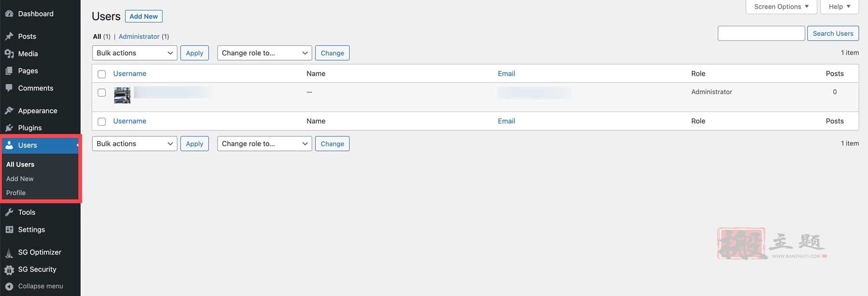Click the Posts pushpin icon
The height and width of the screenshot is (296, 868).
coord(9,36)
